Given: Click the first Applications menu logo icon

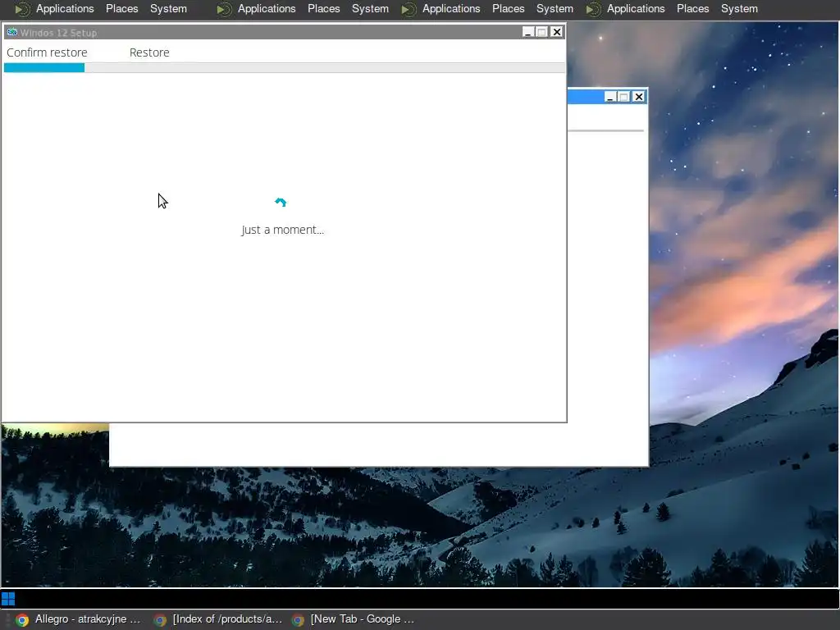Looking at the screenshot, I should tap(22, 9).
